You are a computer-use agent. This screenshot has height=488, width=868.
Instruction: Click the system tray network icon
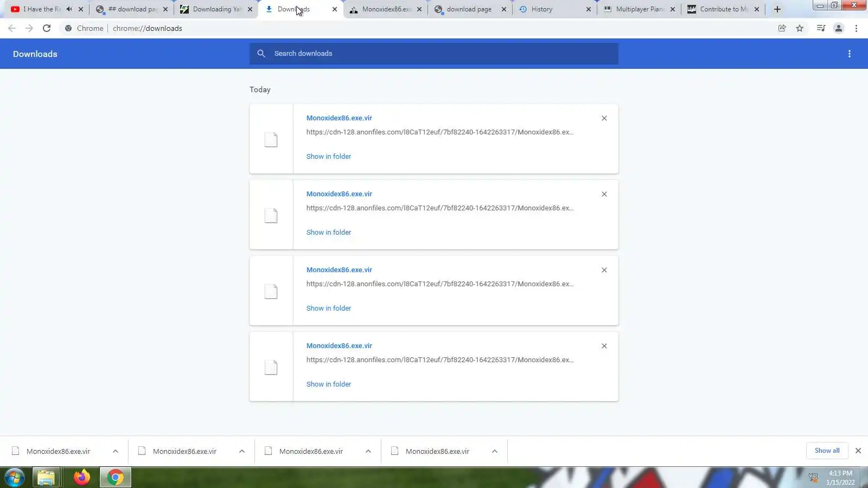click(x=813, y=478)
